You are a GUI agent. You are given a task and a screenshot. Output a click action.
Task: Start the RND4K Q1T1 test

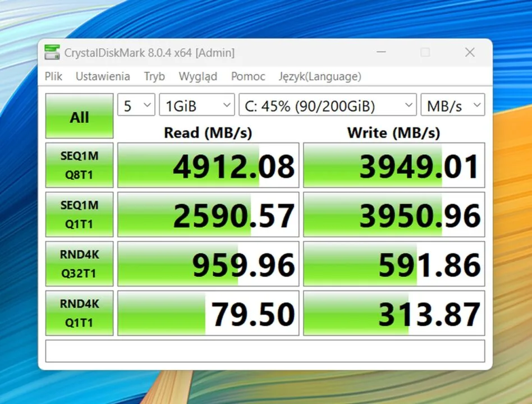click(x=79, y=313)
